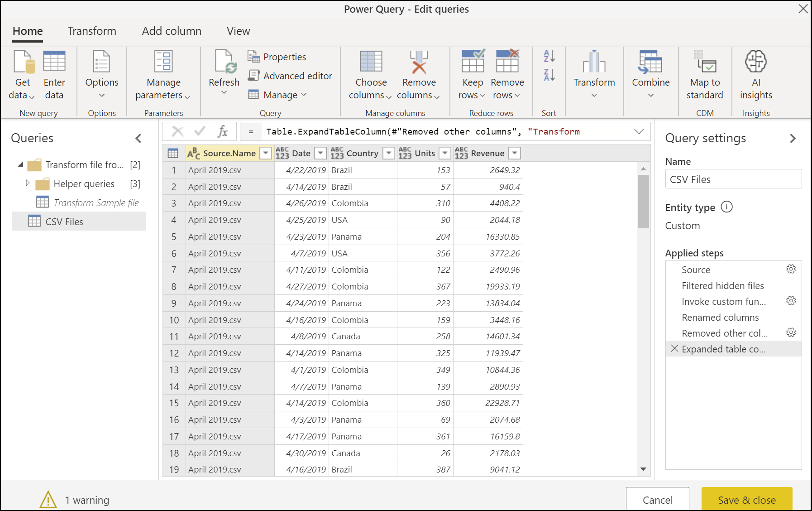Image resolution: width=812 pixels, height=511 pixels.
Task: Click the Cancel button
Action: pyautogui.click(x=657, y=500)
